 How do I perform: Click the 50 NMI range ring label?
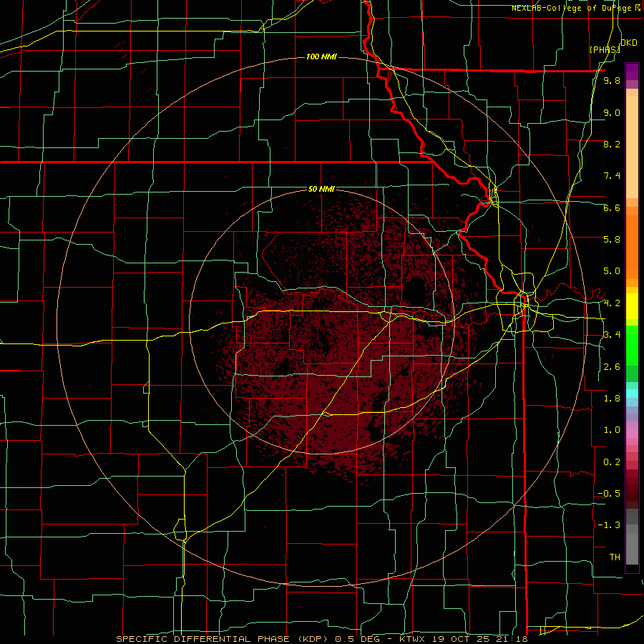321,189
